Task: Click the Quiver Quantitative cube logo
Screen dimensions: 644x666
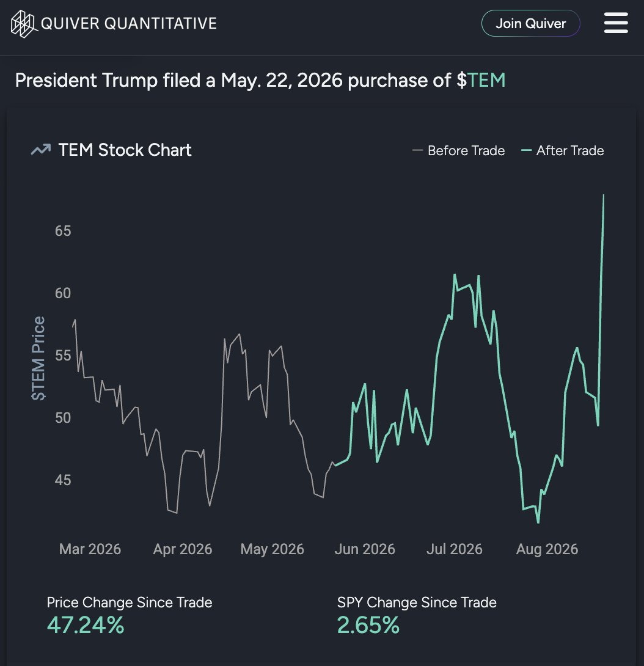Action: click(24, 23)
